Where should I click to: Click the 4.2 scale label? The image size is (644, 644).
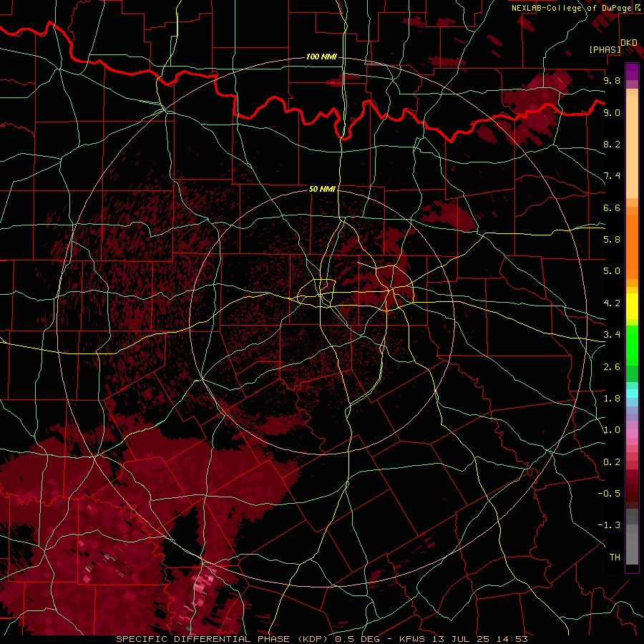pyautogui.click(x=612, y=303)
